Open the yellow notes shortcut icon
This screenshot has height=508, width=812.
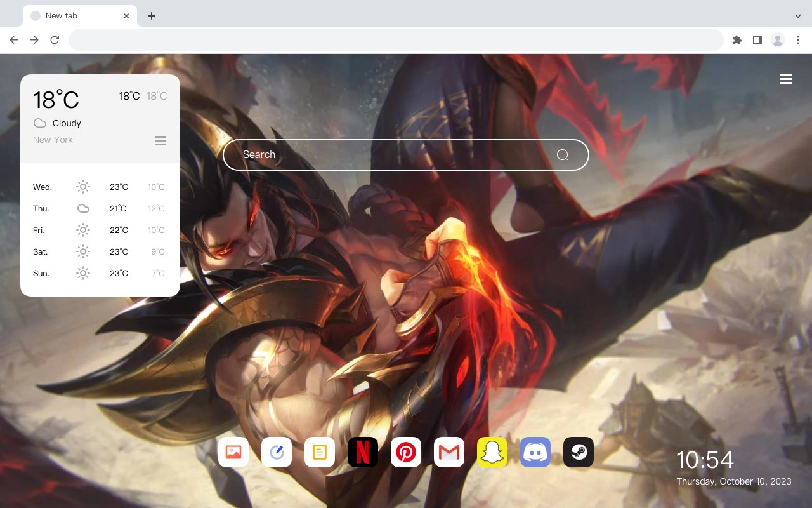coord(320,452)
